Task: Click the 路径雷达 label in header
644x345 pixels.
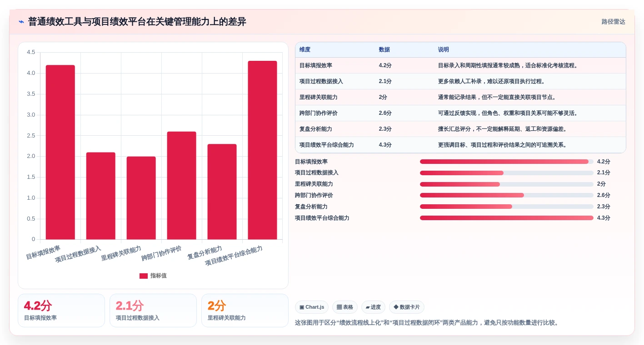Action: [613, 22]
